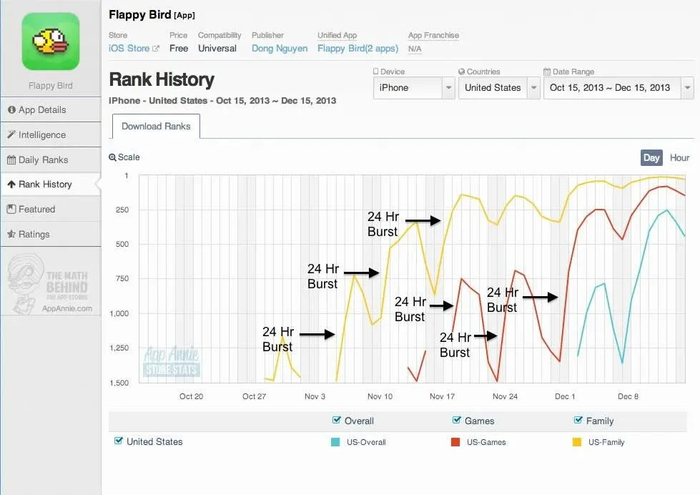Open the Date Range dropdown
Image resolution: width=700 pixels, height=495 pixels.
pyautogui.click(x=617, y=88)
